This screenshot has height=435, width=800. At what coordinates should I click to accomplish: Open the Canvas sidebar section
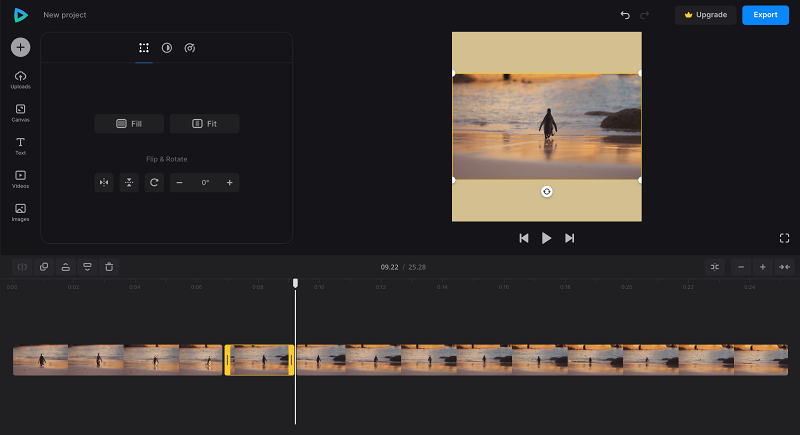pos(20,113)
